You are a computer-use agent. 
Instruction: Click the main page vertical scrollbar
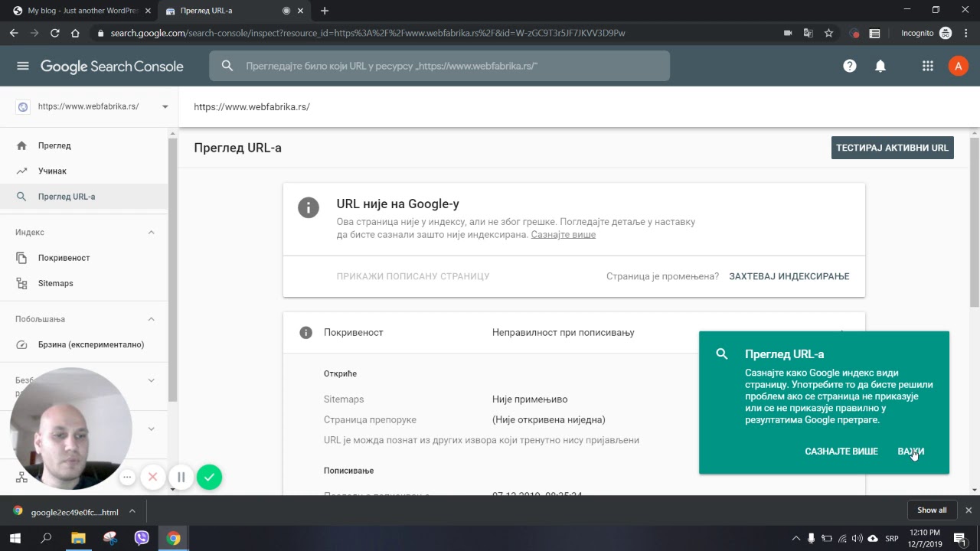(974, 222)
